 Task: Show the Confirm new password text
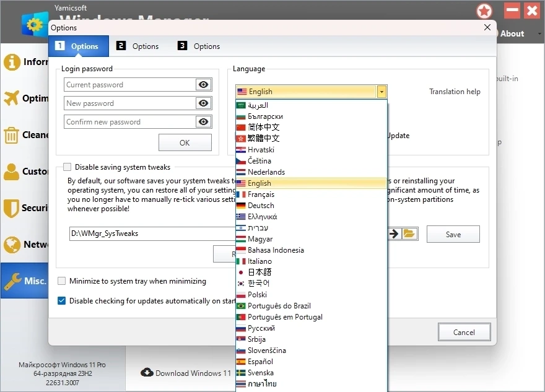(203, 121)
